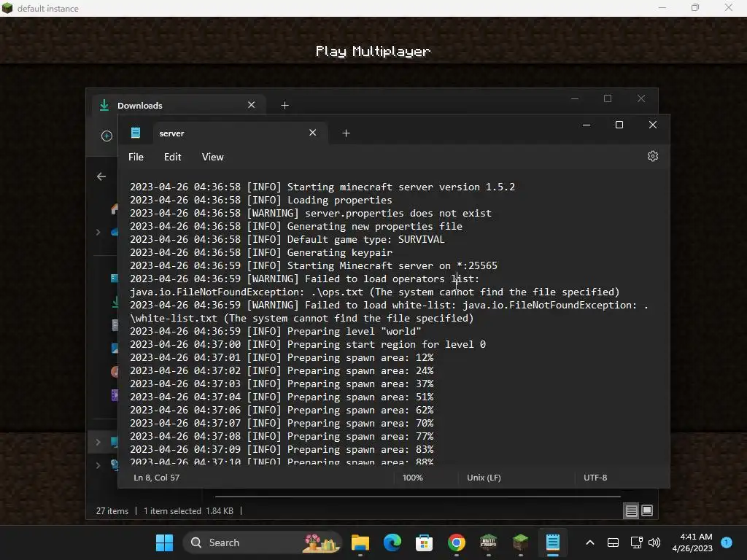Screen dimensions: 747x560
Task: Click the 100% zoom level in status bar
Action: (413, 478)
